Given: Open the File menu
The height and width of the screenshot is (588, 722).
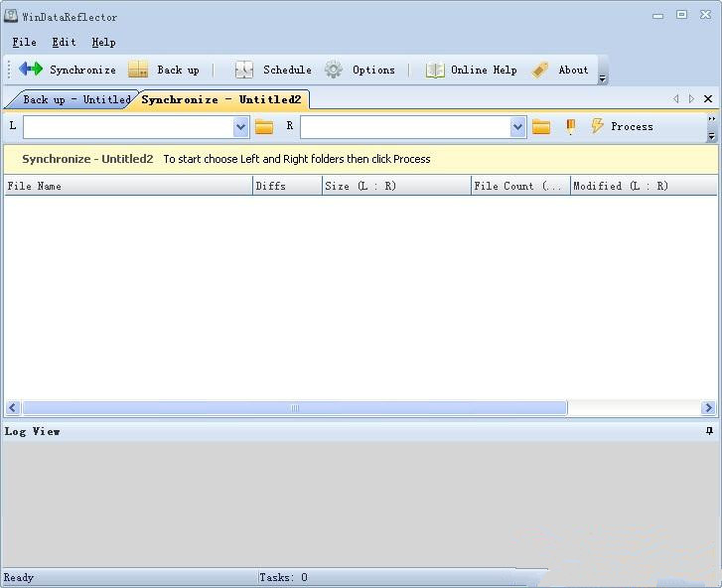Looking at the screenshot, I should pos(24,42).
